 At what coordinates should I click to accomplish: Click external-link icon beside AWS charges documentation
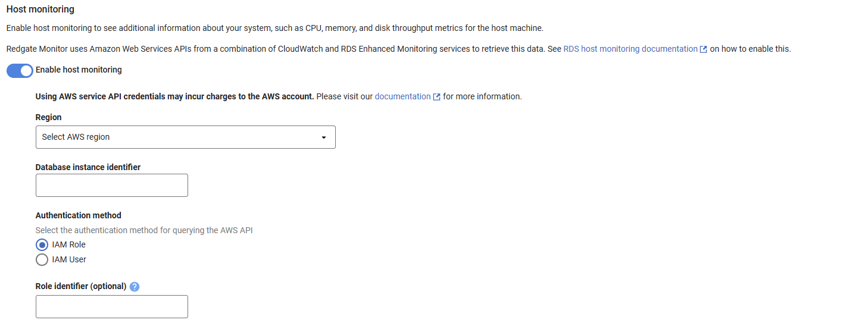click(437, 97)
